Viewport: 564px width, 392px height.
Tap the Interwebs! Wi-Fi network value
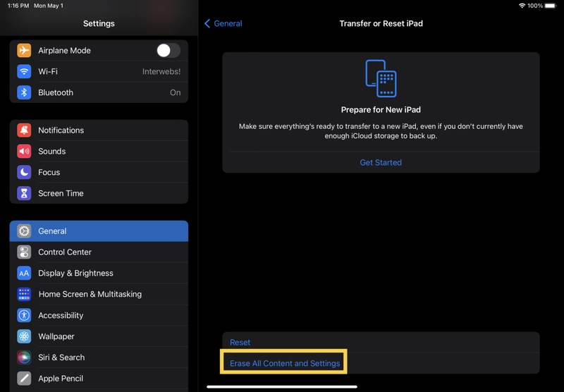[161, 72]
